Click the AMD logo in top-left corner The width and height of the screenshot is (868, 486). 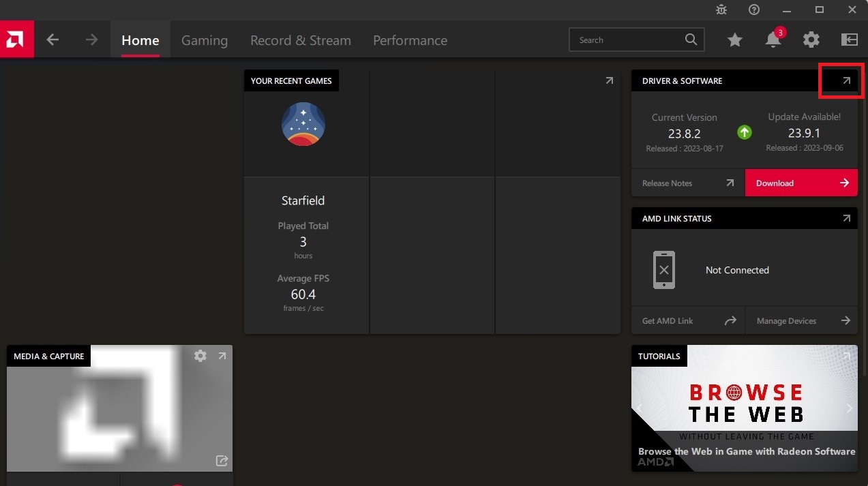click(x=16, y=40)
